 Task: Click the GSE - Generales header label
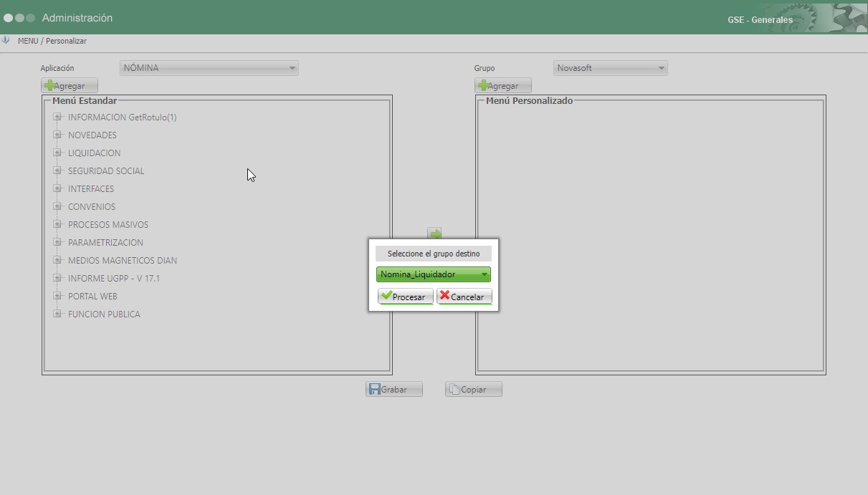point(760,20)
